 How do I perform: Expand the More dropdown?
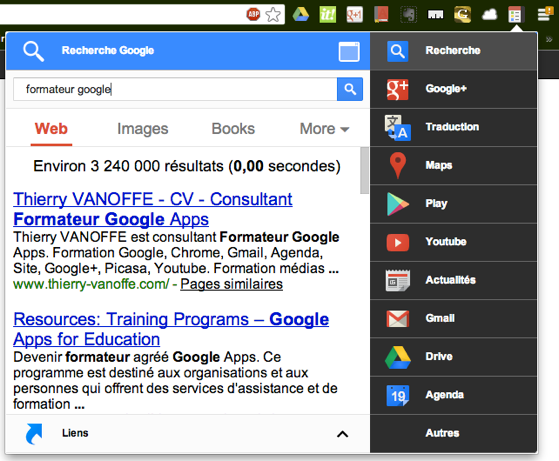pyautogui.click(x=324, y=129)
